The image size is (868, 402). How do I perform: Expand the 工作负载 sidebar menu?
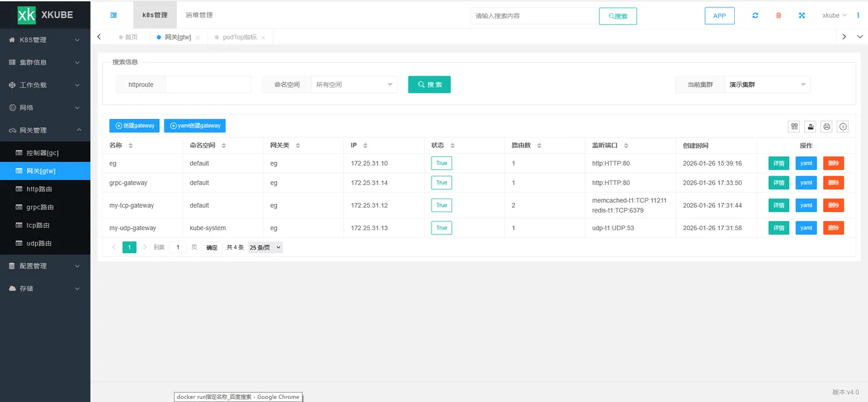point(45,85)
